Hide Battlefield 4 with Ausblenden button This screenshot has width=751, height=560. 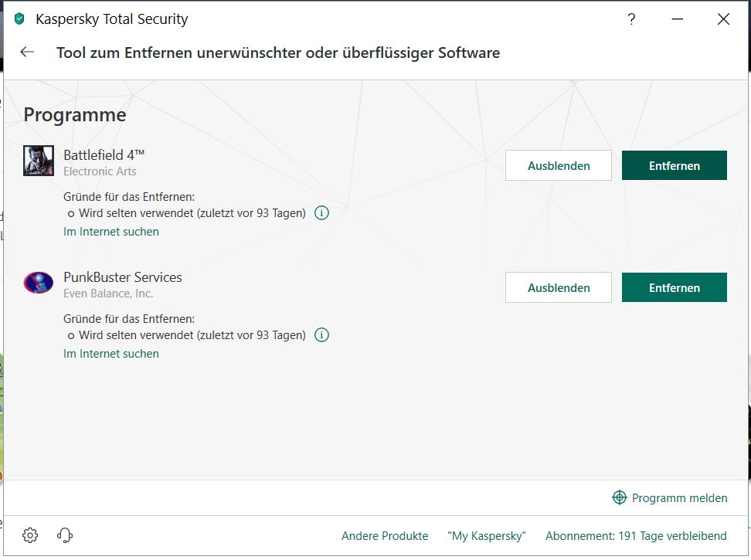click(x=559, y=165)
